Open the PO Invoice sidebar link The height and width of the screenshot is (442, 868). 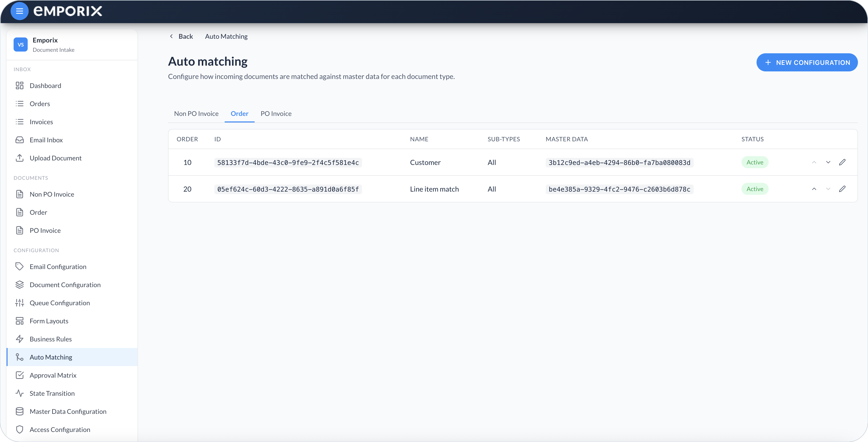[72, 230]
